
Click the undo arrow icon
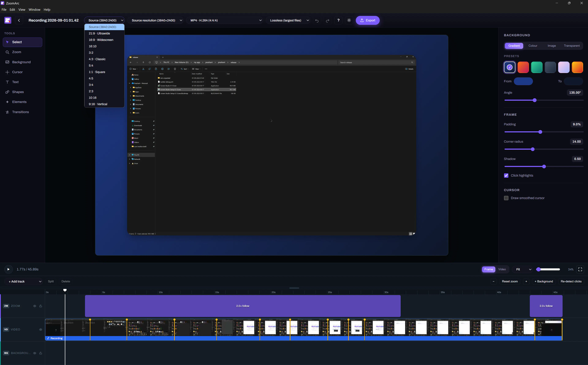[317, 21]
